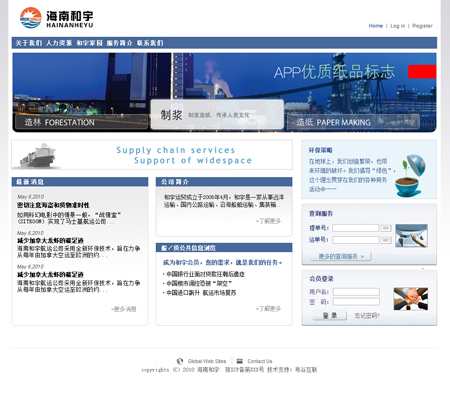The height and width of the screenshot is (398, 450).
Task: Open the 中国楼市调控 news item
Action: point(199,283)
